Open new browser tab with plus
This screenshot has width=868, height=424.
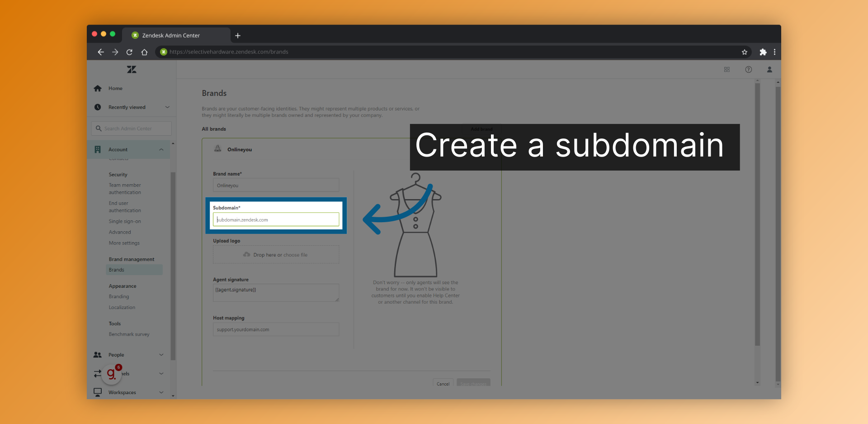tap(238, 35)
